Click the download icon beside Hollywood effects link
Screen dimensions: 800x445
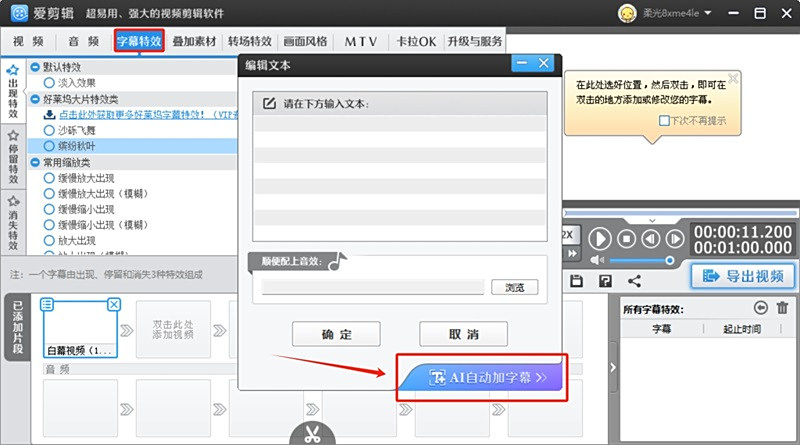pyautogui.click(x=49, y=115)
